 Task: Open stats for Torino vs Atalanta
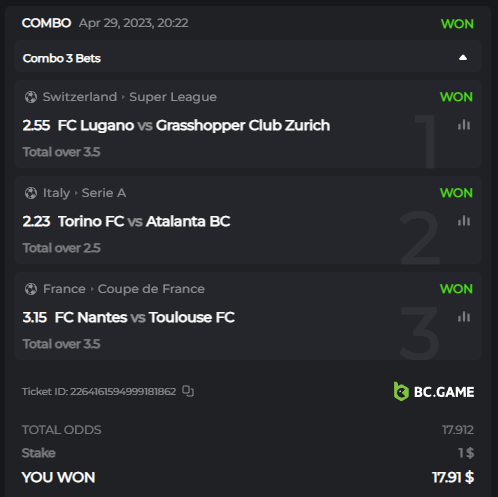click(464, 221)
